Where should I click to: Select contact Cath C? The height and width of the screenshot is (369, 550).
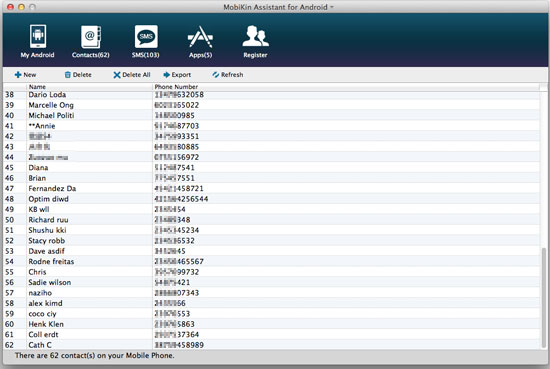(x=40, y=345)
